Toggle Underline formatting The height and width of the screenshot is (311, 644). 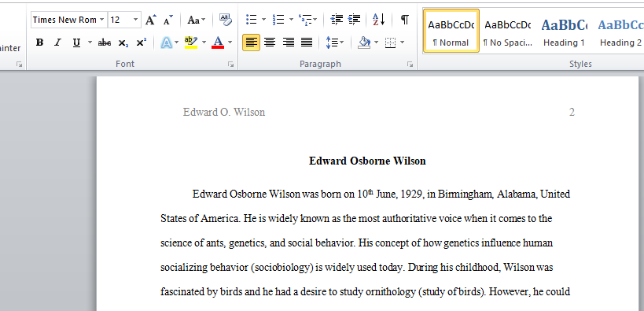(x=76, y=42)
